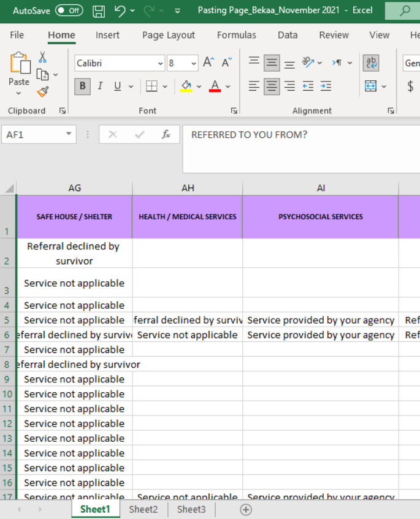This screenshot has width=420, height=519.
Task: Open the Underline style dropdown arrow
Action: click(131, 87)
